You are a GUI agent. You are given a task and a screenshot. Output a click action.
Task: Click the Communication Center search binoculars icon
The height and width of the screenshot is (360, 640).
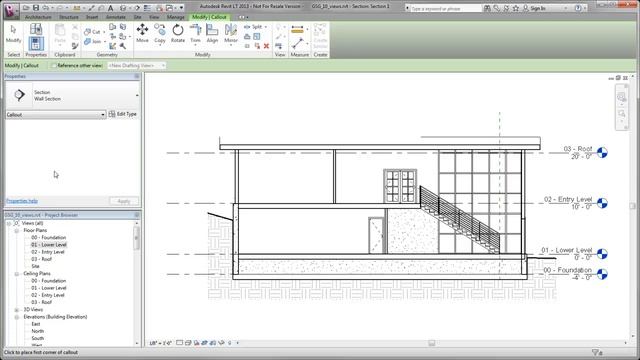click(487, 8)
